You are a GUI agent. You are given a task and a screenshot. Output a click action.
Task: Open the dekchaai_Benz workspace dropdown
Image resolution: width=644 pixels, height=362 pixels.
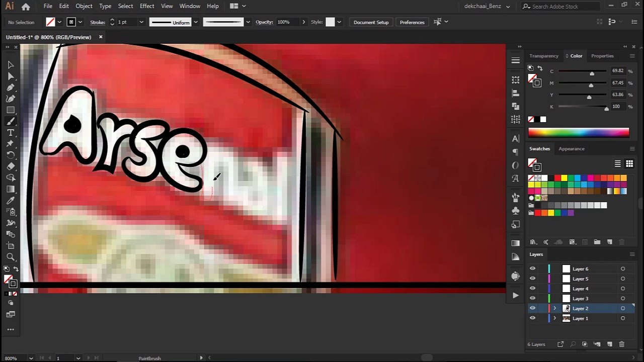pos(487,7)
